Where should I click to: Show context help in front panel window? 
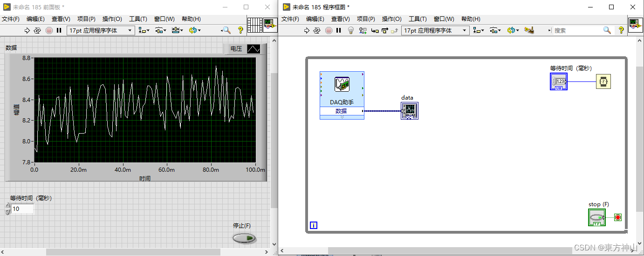point(240,30)
